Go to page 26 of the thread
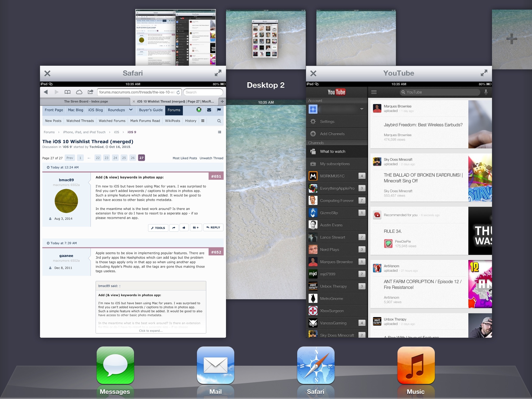 [x=133, y=158]
